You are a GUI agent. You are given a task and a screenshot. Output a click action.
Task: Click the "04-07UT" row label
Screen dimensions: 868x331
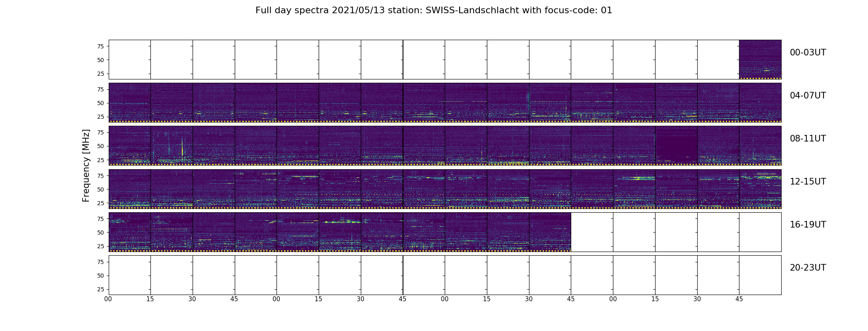click(808, 96)
